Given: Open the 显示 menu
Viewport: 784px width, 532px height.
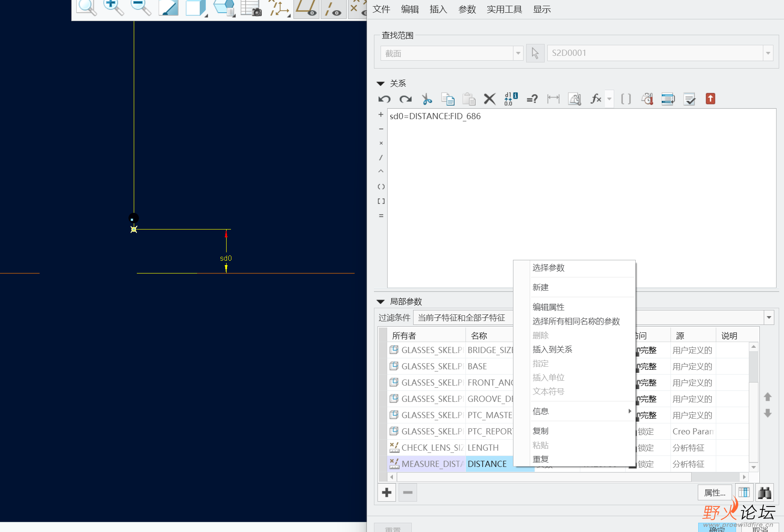Looking at the screenshot, I should (542, 9).
